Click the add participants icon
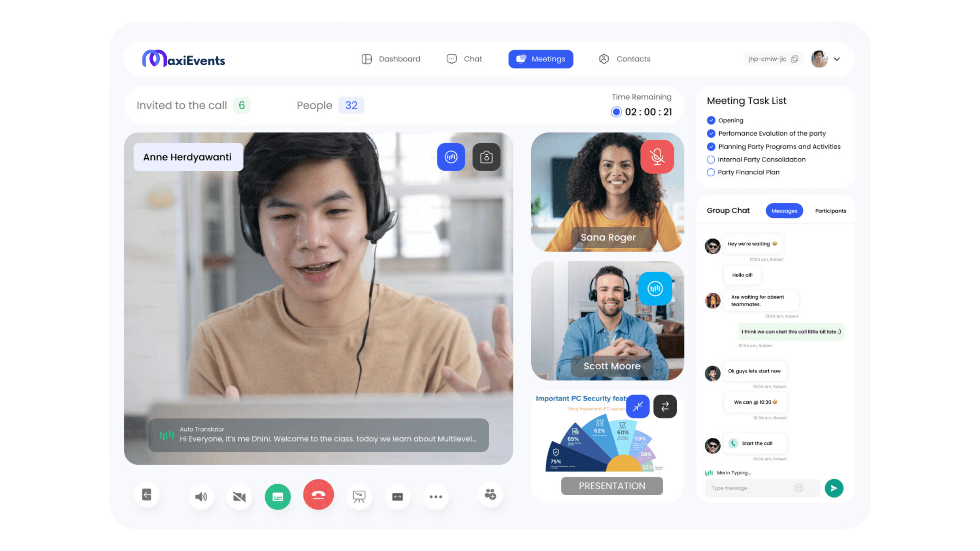 pyautogui.click(x=490, y=494)
